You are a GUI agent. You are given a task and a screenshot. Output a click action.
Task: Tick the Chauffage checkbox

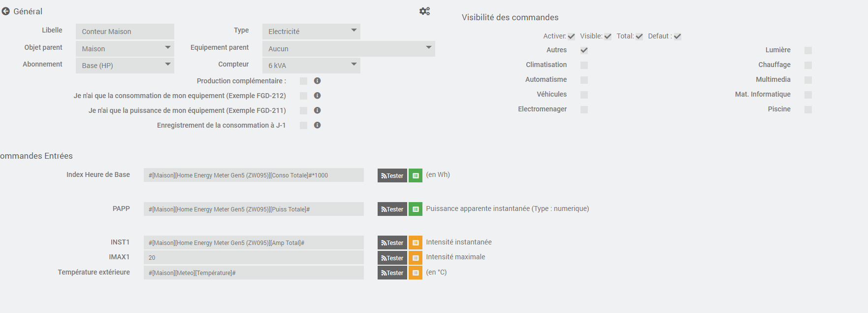coord(808,65)
